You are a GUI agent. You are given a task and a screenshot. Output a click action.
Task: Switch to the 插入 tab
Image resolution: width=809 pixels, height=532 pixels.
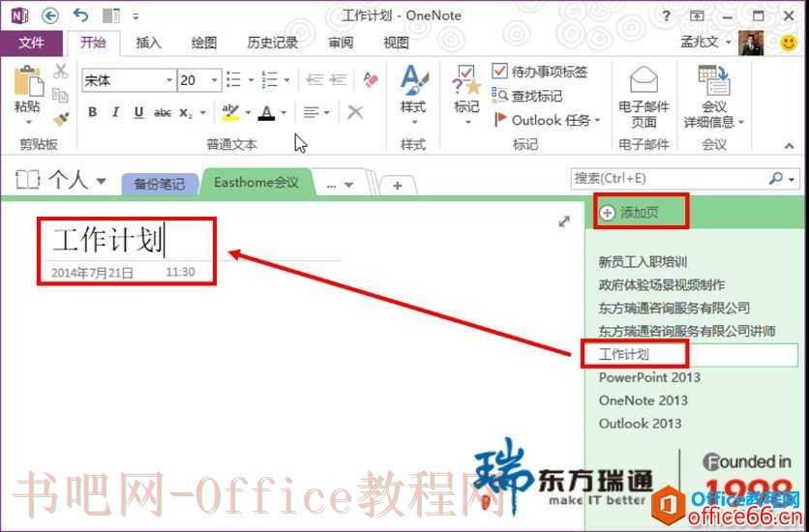click(149, 43)
